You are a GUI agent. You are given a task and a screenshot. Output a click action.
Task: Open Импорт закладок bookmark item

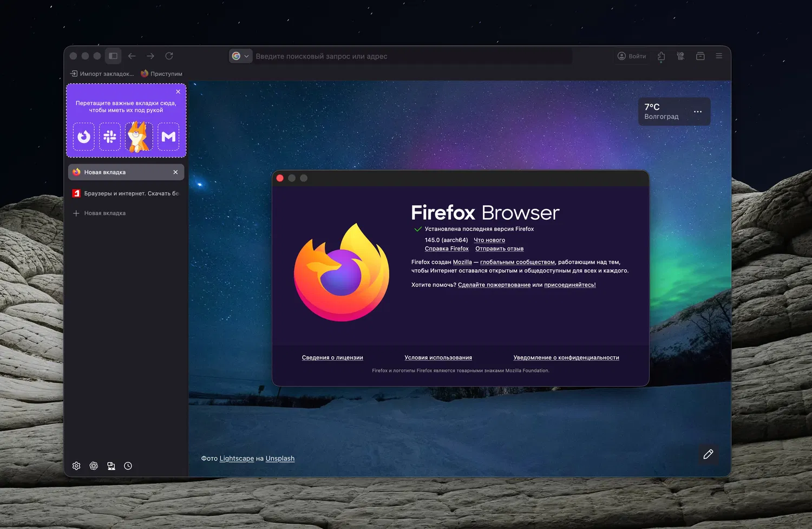[x=102, y=74]
